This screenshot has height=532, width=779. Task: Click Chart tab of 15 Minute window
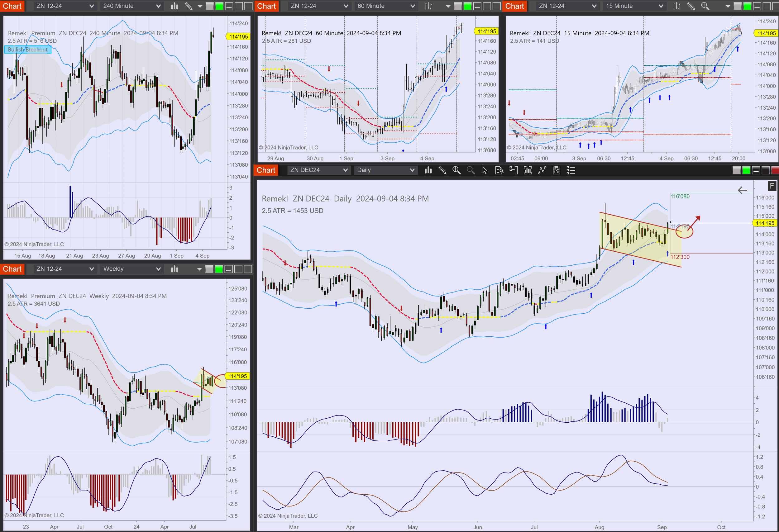coord(514,6)
